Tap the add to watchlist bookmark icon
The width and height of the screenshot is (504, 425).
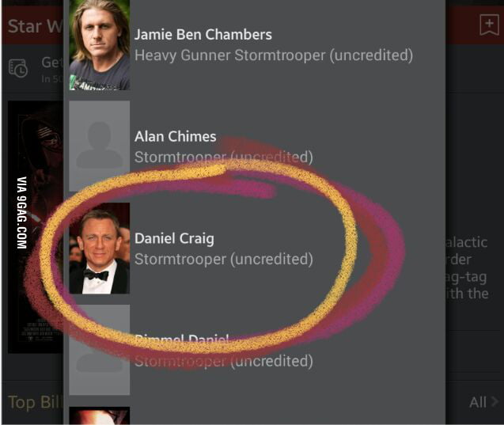489,25
